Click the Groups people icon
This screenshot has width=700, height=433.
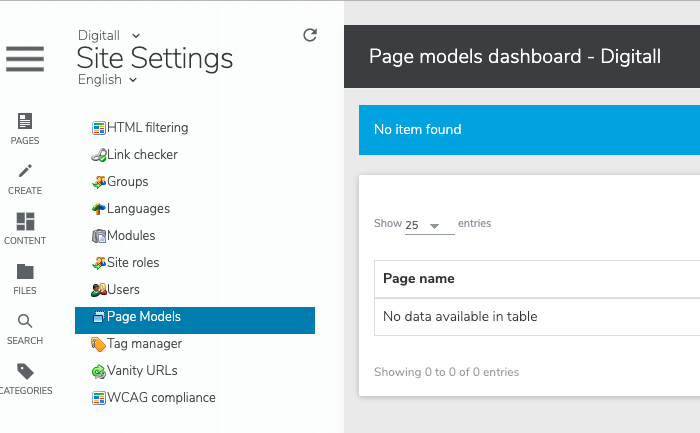tap(99, 182)
